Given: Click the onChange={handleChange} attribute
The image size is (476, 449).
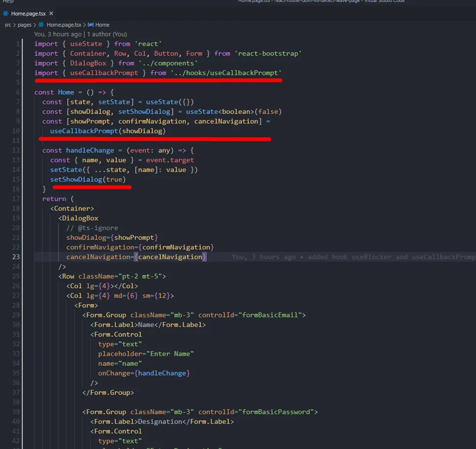Looking at the screenshot, I should [x=144, y=373].
